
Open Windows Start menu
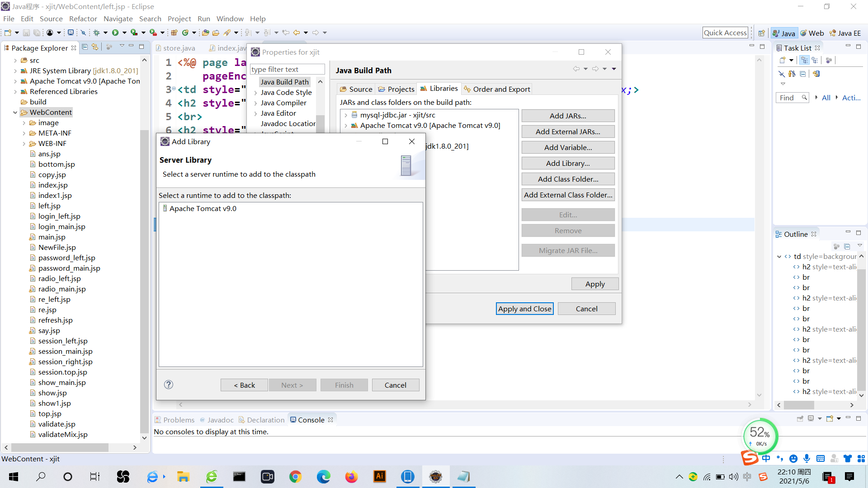14,477
